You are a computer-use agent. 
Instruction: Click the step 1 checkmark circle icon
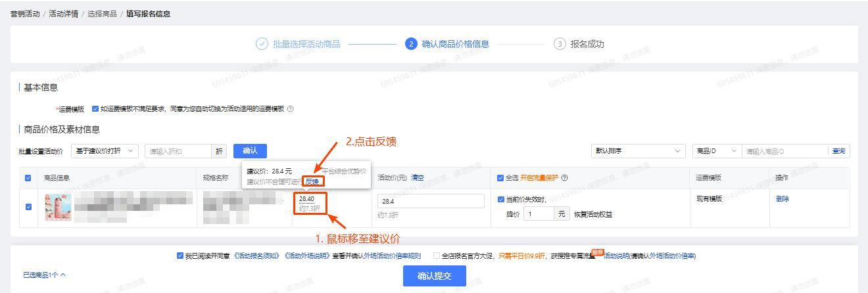point(262,44)
